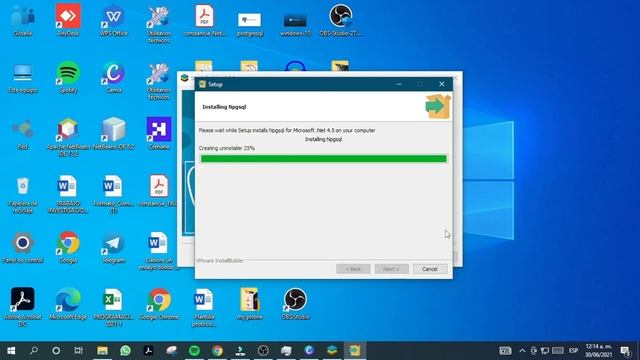Open the taskbar clock showing 12:14 a. m.
The width and height of the screenshot is (640, 360).
599,351
